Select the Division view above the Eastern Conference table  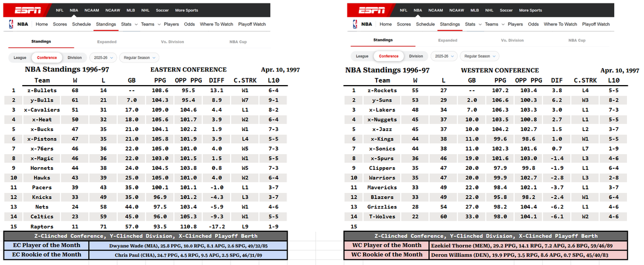point(75,57)
